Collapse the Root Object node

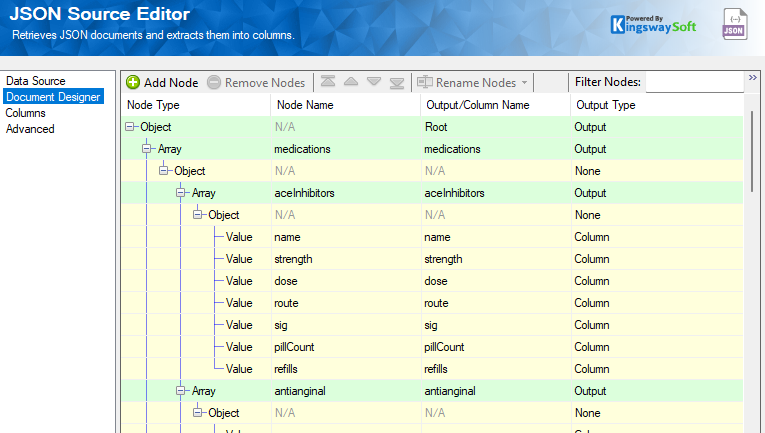pos(129,127)
